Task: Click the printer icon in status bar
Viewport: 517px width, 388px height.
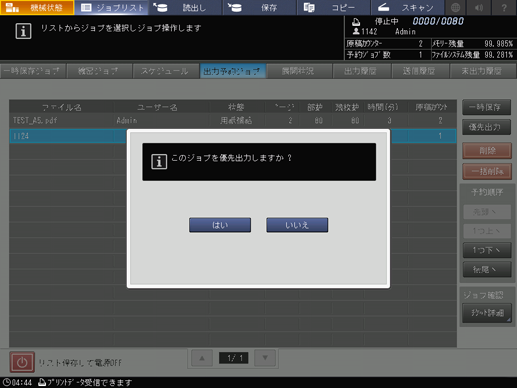Action: click(42, 382)
